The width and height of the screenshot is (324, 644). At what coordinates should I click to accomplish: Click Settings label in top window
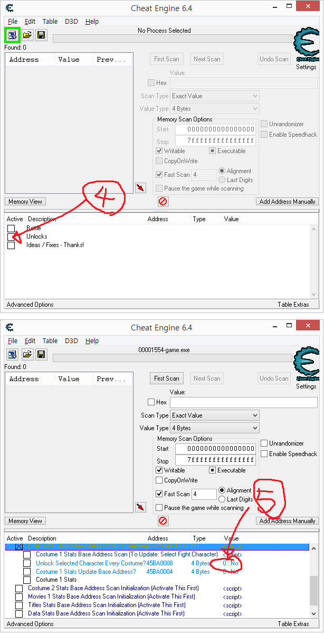(306, 67)
